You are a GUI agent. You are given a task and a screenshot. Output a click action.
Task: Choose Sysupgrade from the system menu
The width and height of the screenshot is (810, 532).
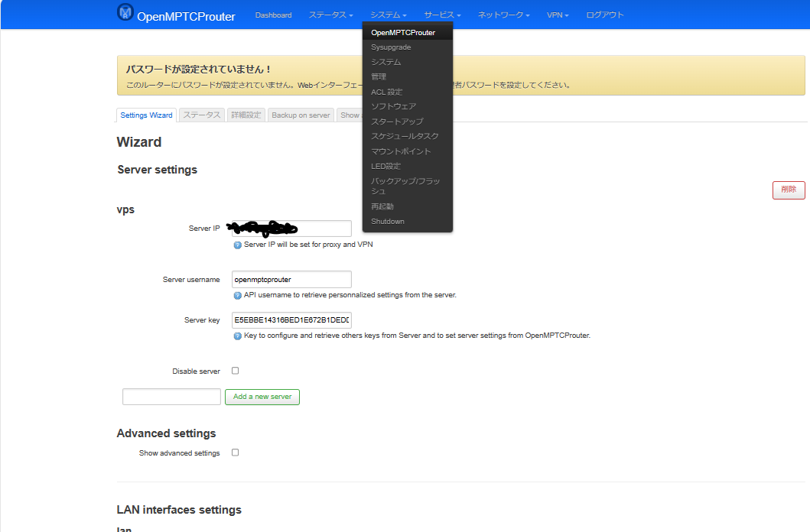[408, 47]
